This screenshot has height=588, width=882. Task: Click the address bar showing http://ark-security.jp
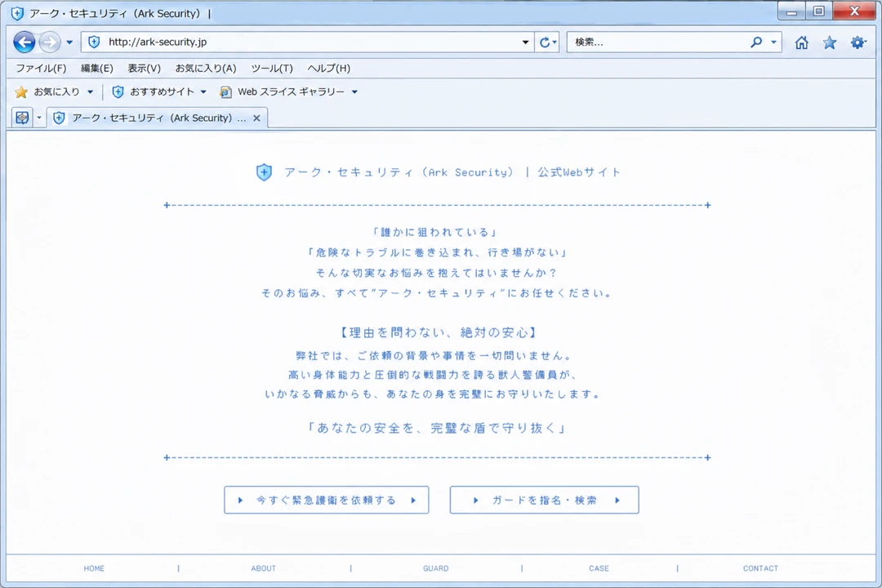306,42
